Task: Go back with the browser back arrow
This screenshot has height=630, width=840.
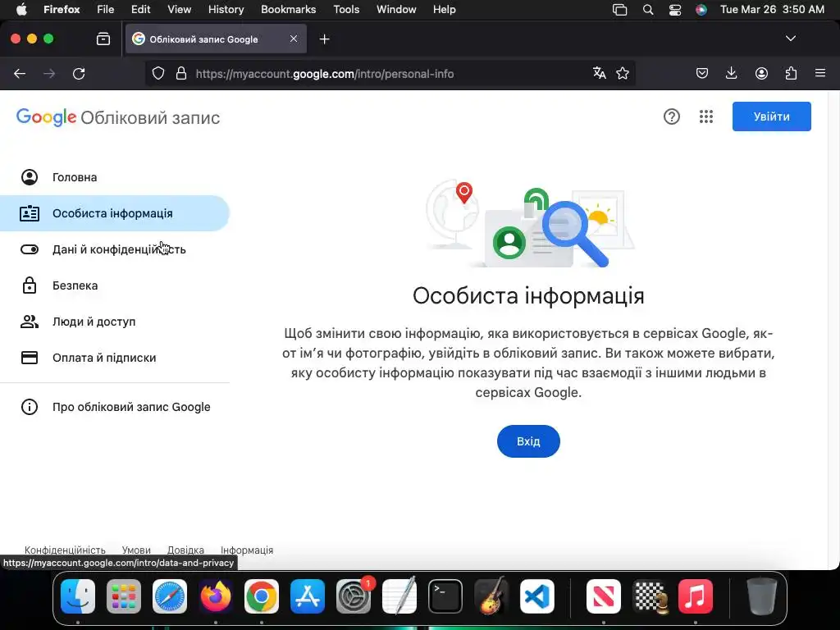Action: (20, 74)
